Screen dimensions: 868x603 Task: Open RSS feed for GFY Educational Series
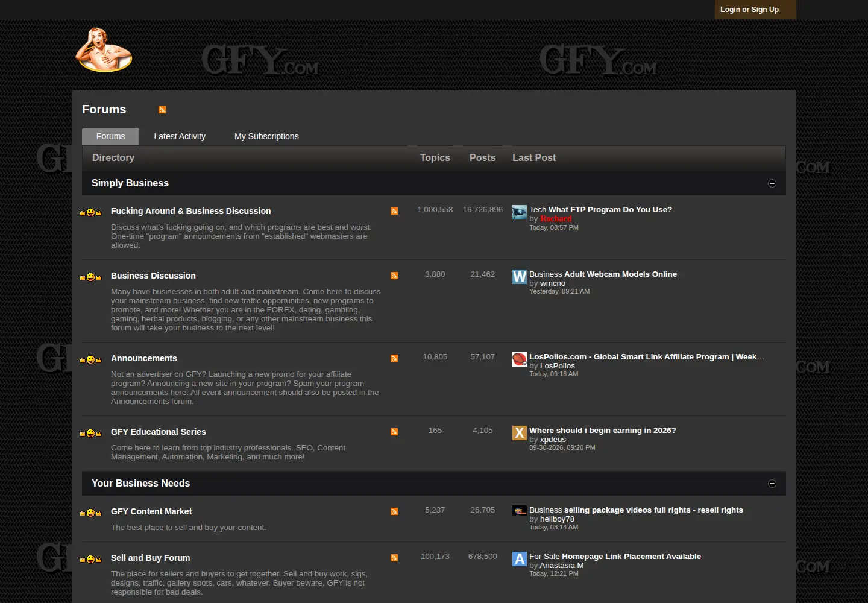coord(394,432)
